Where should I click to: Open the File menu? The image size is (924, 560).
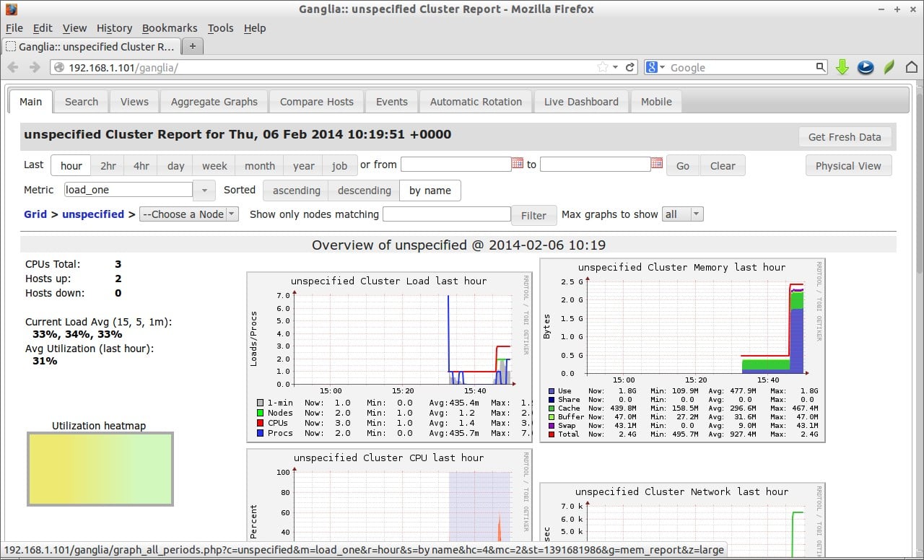tap(14, 28)
